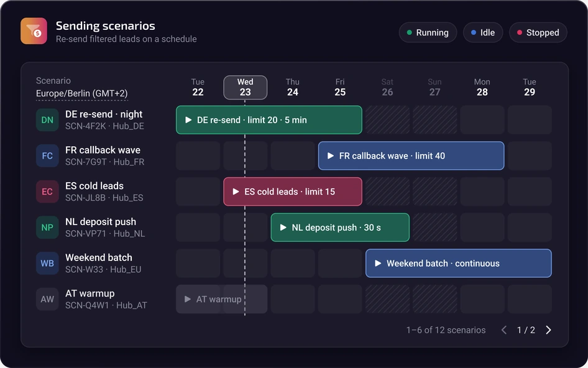Go to the next scenarios page
Image resolution: width=588 pixels, height=368 pixels.
(x=548, y=329)
